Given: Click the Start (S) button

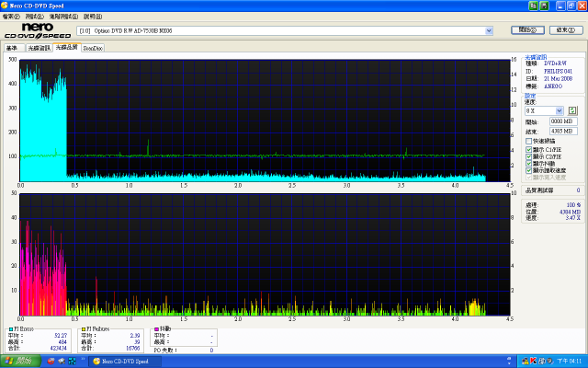Looking at the screenshot, I should (527, 30).
